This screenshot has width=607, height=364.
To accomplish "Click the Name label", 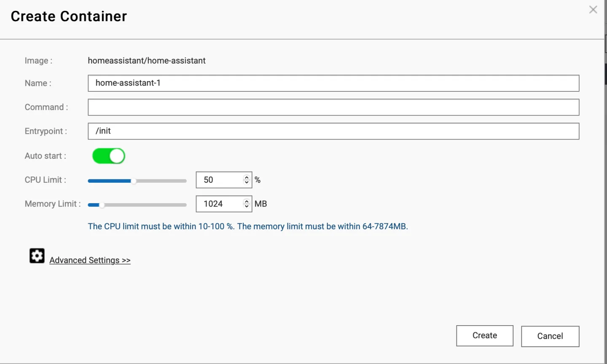I will [38, 83].
